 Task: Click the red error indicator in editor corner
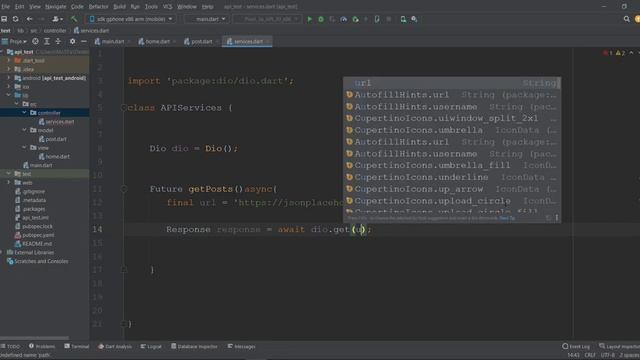tap(607, 53)
